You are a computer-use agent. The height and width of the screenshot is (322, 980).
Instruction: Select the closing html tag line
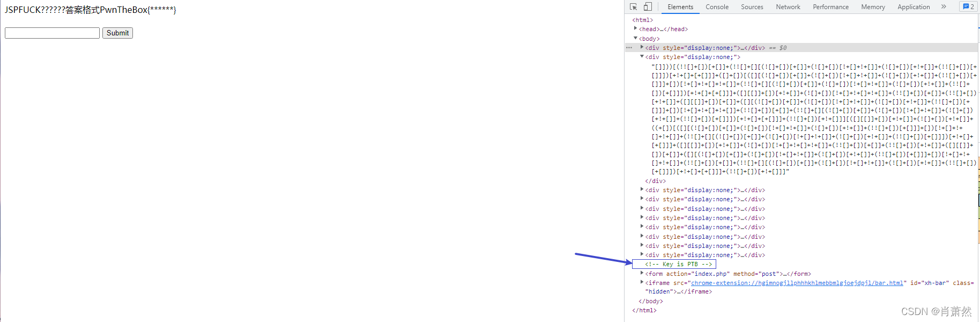click(644, 310)
